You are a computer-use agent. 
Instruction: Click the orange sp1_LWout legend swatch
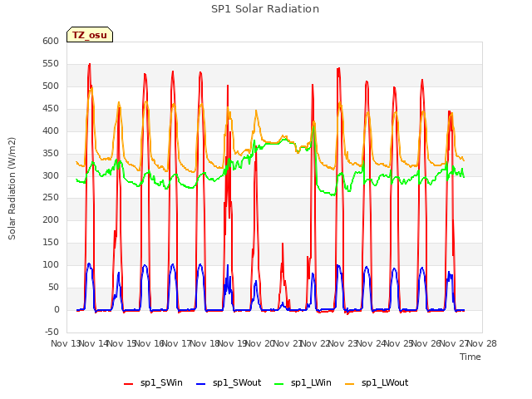tap(349, 384)
